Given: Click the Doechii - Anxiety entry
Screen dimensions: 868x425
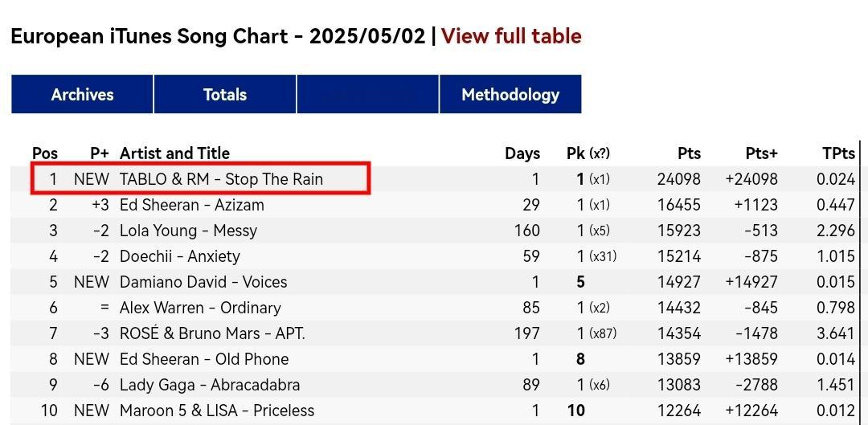Looking at the screenshot, I should [180, 256].
